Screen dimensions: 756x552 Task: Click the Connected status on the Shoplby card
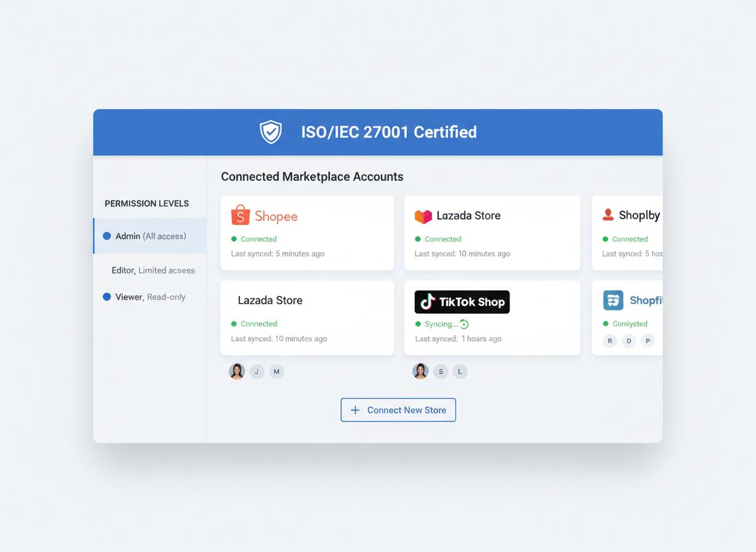625,239
